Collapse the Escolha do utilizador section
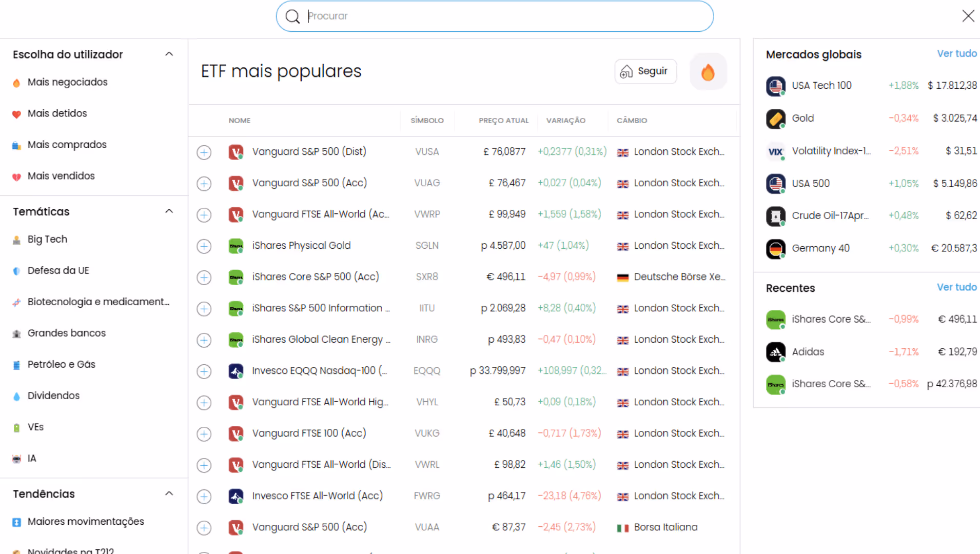Image resolution: width=980 pixels, height=554 pixels. click(169, 54)
